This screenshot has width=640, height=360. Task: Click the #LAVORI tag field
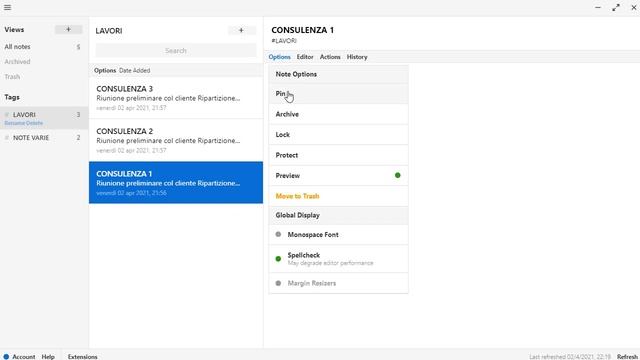click(284, 41)
